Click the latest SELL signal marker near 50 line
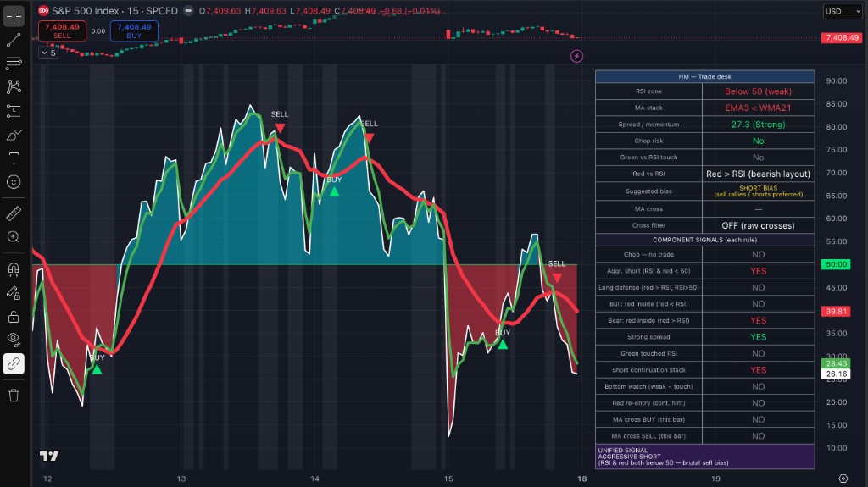The width and height of the screenshot is (868, 487). [557, 278]
